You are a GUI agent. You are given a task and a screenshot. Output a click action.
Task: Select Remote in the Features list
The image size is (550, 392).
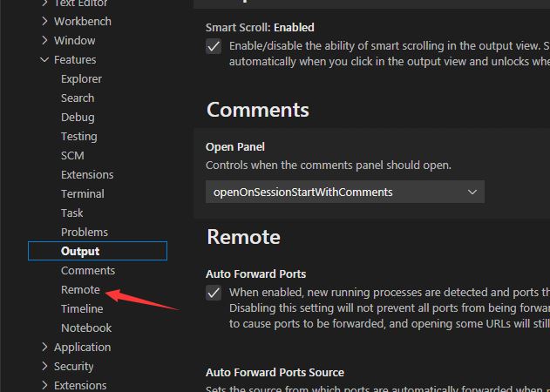tap(80, 289)
